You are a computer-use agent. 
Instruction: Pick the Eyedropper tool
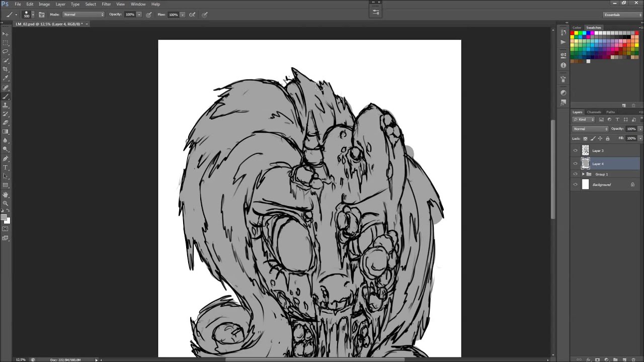pyautogui.click(x=6, y=78)
